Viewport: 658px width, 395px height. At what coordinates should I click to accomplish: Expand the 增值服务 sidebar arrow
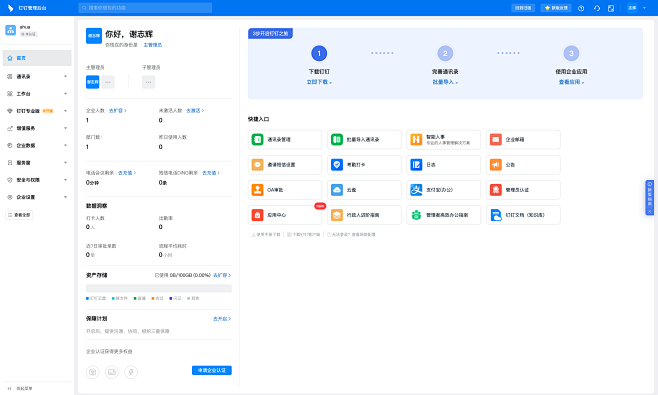pos(65,128)
